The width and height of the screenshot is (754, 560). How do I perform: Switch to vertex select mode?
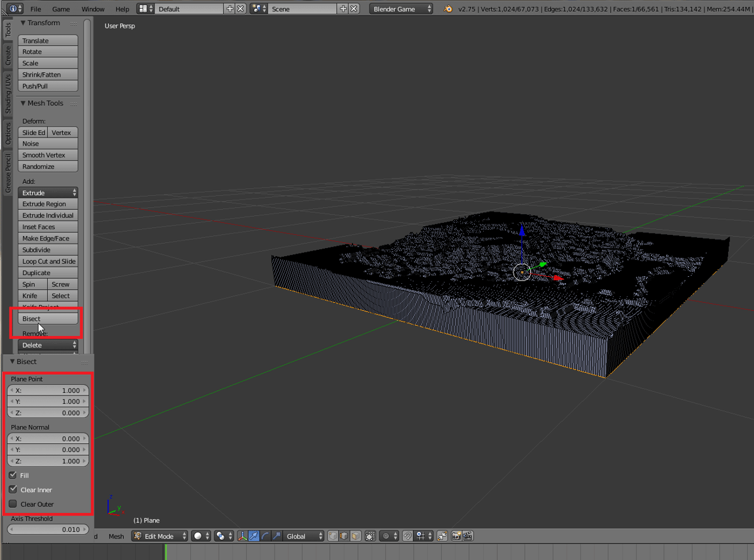(333, 536)
